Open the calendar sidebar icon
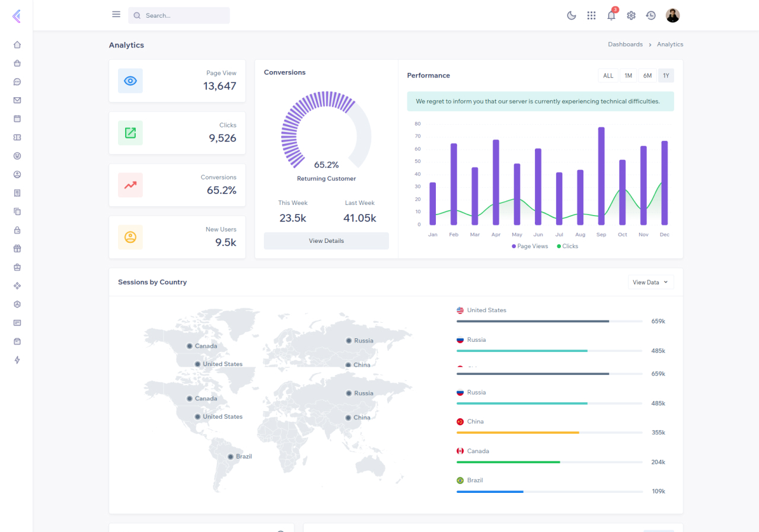Viewport: 759px width, 532px height. [17, 118]
